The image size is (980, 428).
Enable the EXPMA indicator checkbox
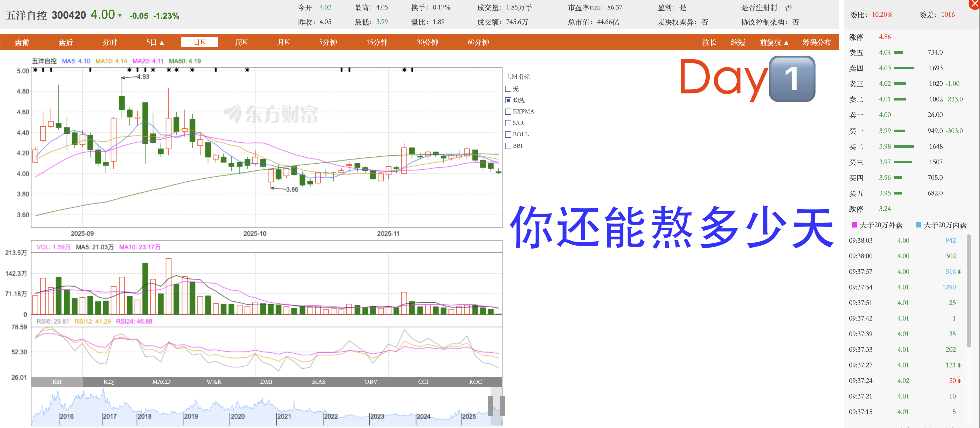(x=508, y=112)
